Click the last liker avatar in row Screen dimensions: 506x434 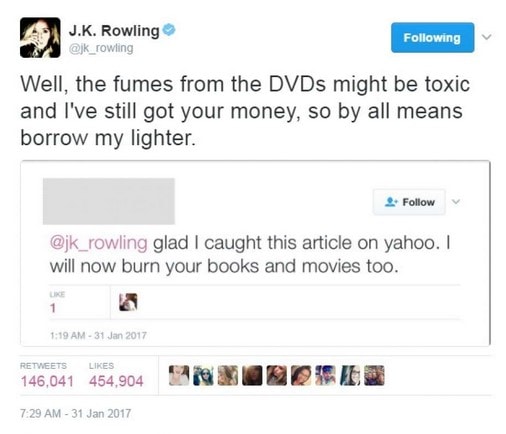pos(374,375)
